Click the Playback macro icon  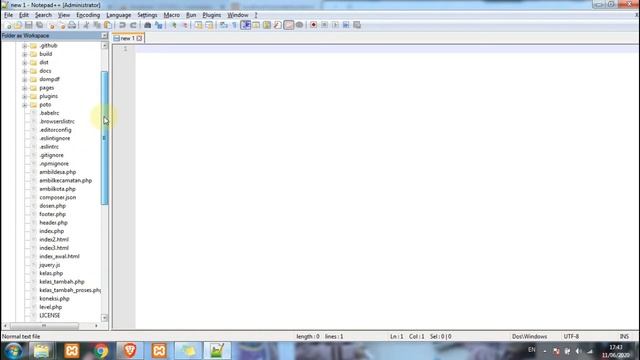335,25
